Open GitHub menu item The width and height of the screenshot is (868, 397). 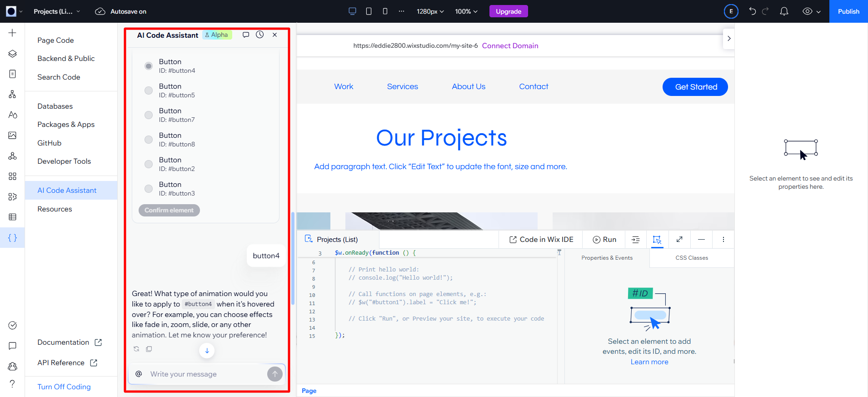coord(49,143)
